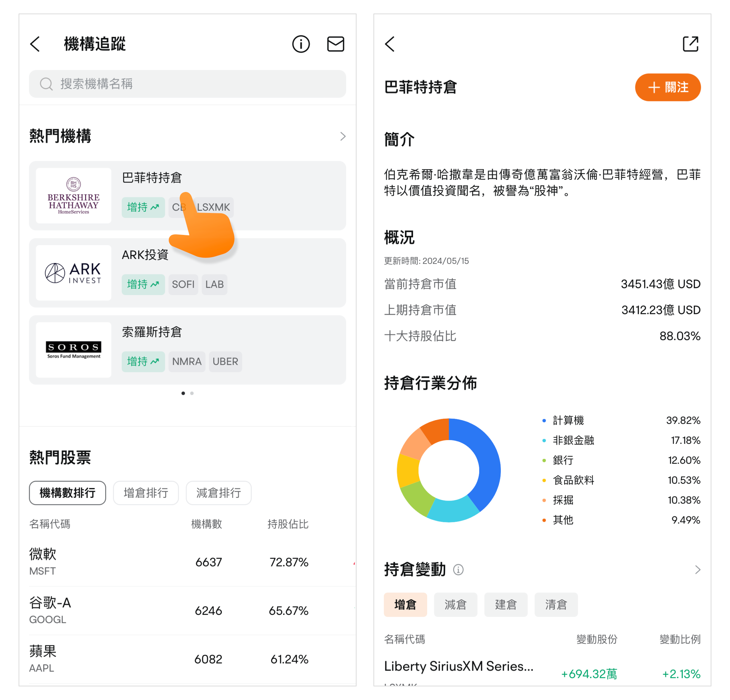Tap the Soros Fund Management logo
Screen dimensions: 730x700
click(73, 350)
